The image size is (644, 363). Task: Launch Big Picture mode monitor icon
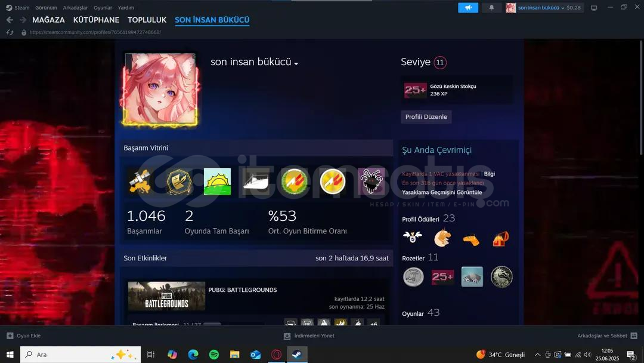click(x=594, y=8)
